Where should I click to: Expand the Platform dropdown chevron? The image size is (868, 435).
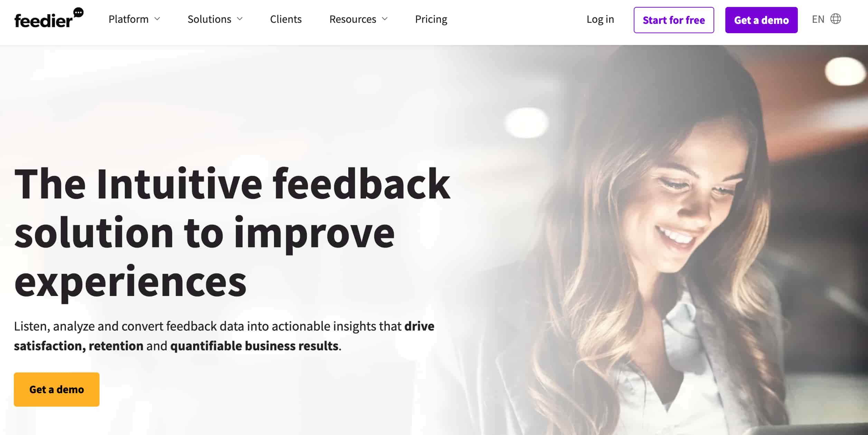tap(157, 19)
